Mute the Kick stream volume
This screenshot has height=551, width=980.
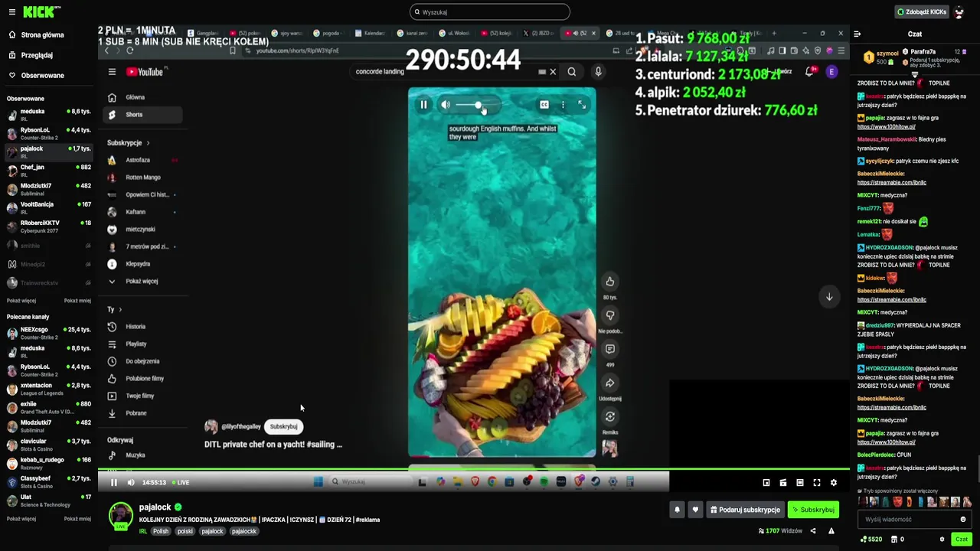click(131, 483)
